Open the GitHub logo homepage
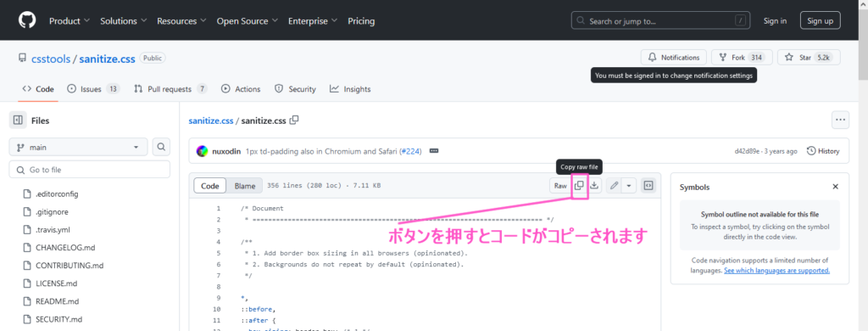Viewport: 868px width, 331px height. tap(26, 20)
